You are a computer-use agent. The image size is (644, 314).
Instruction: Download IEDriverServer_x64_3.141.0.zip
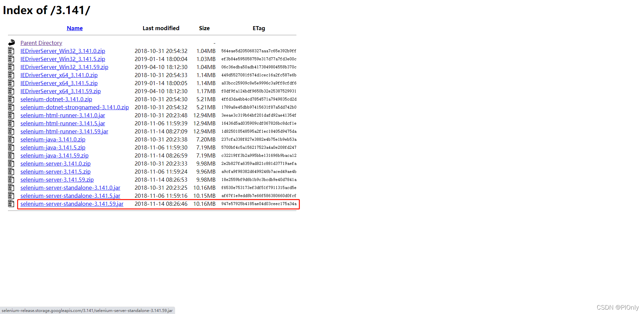click(59, 75)
